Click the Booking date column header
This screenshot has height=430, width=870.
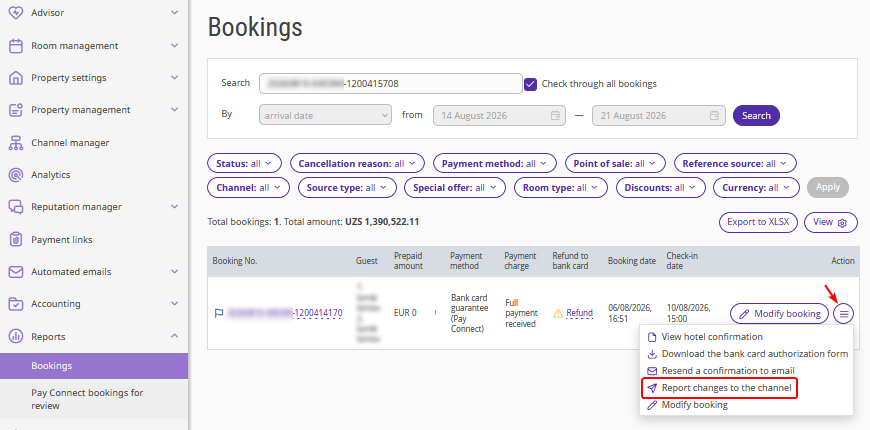631,261
